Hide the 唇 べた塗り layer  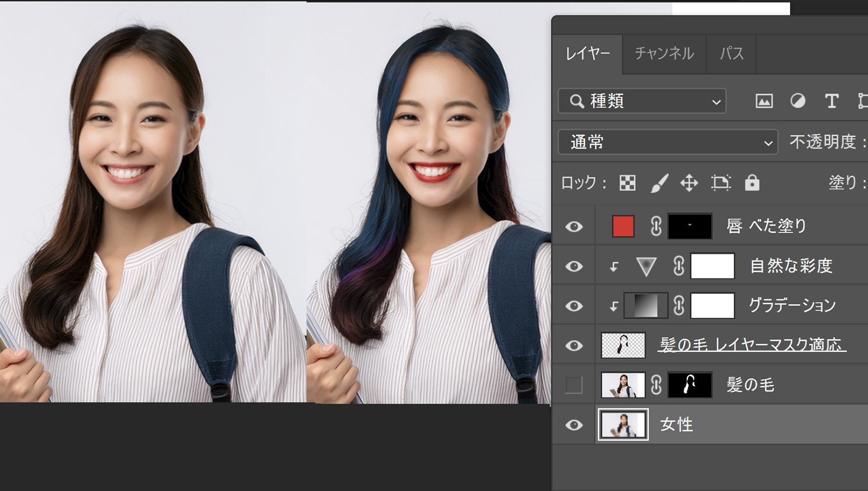pyautogui.click(x=574, y=226)
